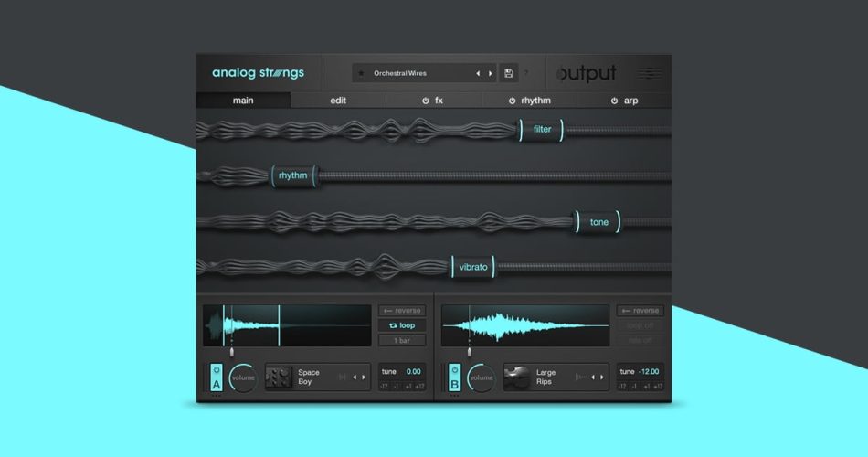Click the layer A tune value field
Viewport: 868px width, 457px height.
coord(413,371)
